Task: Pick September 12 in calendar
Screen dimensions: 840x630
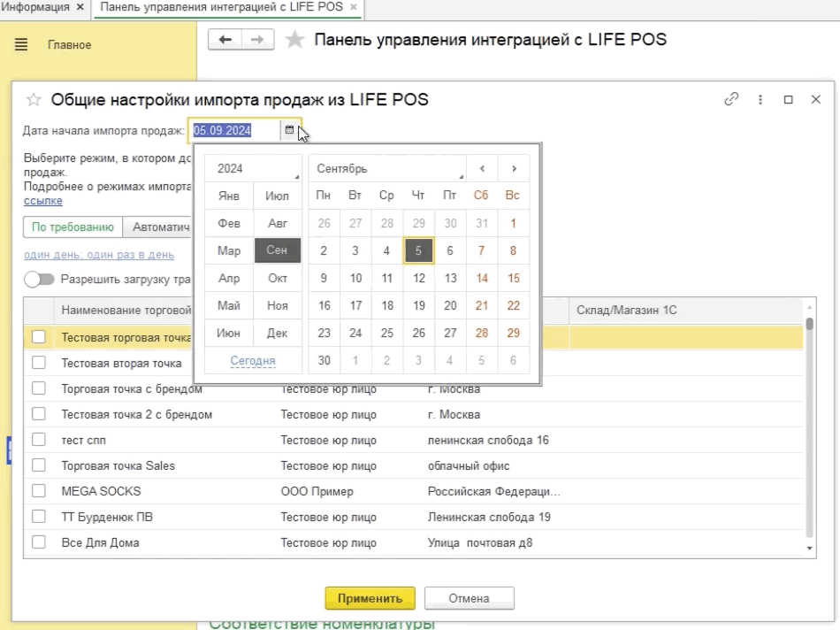Action: point(419,278)
